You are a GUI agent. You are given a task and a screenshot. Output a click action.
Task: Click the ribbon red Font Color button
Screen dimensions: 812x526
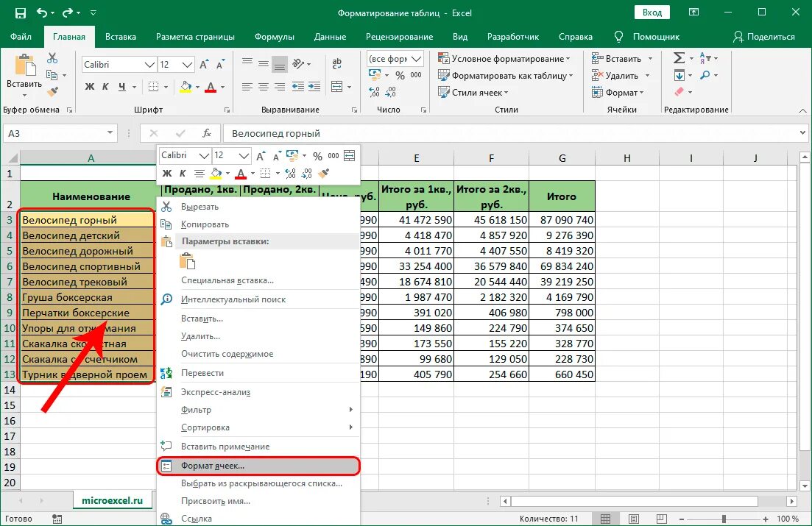211,87
